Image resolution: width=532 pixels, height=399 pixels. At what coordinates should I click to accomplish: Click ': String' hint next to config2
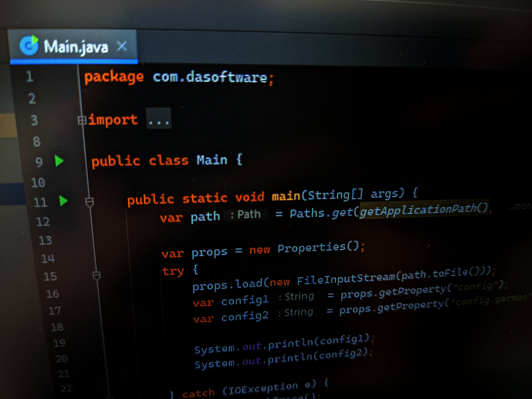pos(296,313)
